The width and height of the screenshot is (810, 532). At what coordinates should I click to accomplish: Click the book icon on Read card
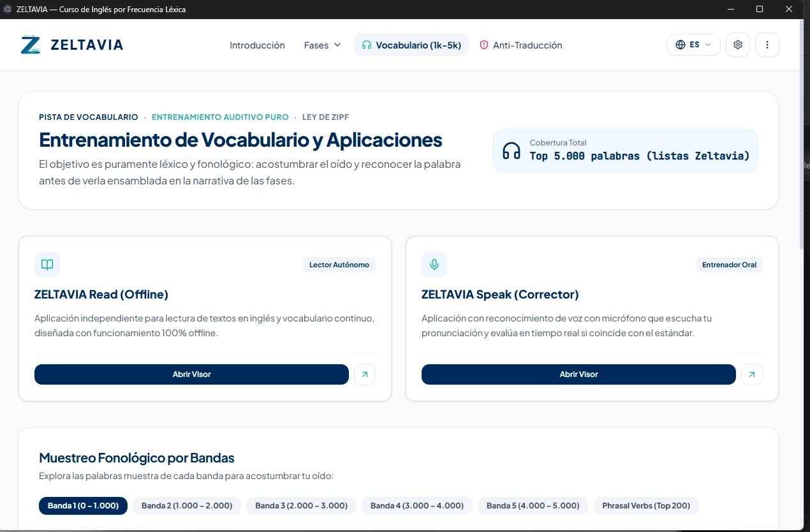pos(47,265)
